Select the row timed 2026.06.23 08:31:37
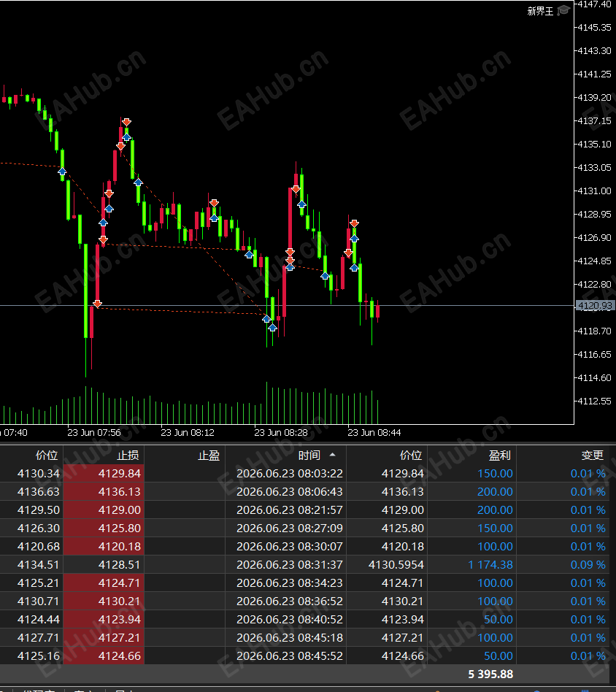Image resolution: width=616 pixels, height=692 pixels. (x=304, y=564)
